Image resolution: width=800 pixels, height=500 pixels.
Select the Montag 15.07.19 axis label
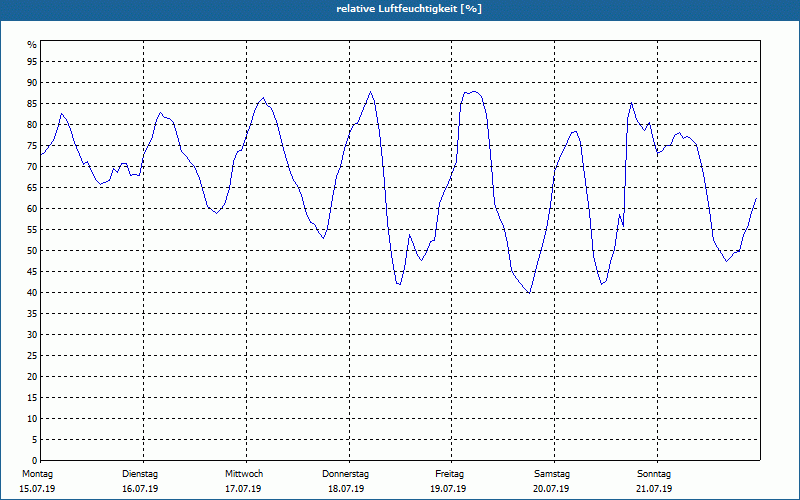click(x=37, y=481)
